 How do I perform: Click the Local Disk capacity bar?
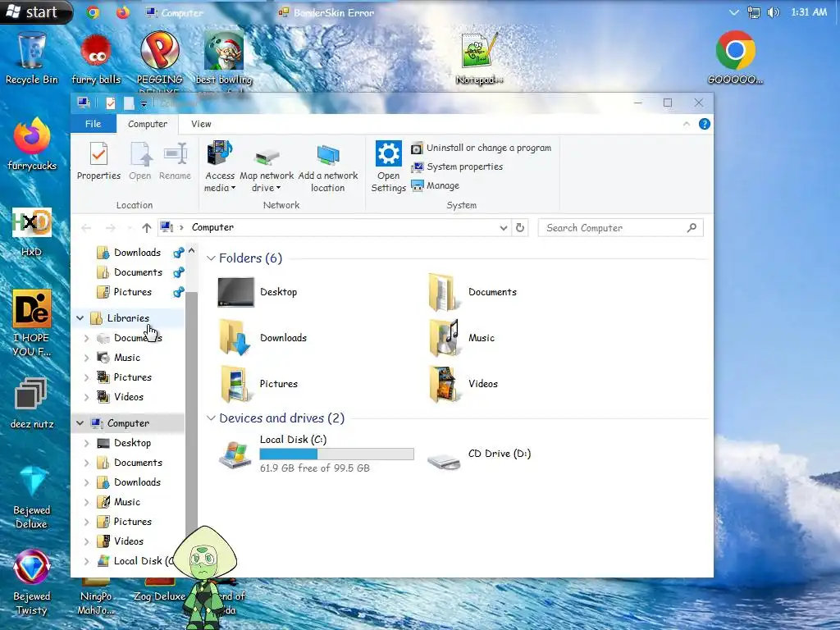coord(336,454)
